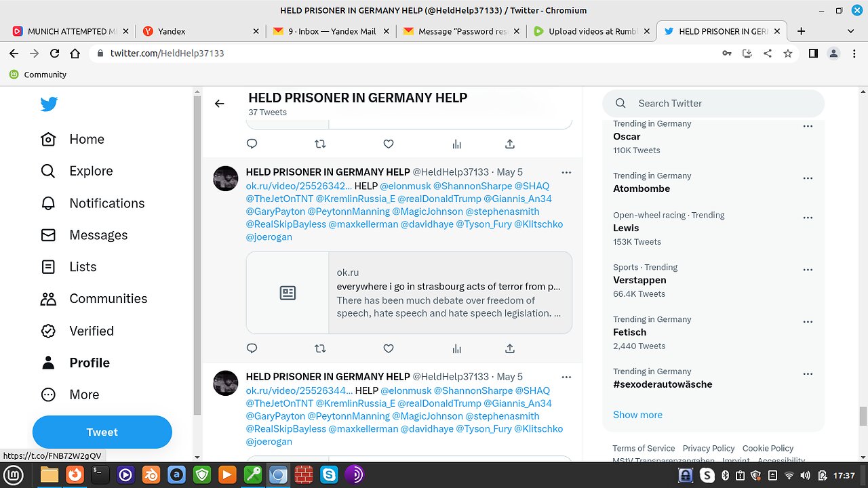Click Show more under trends
The image size is (868, 488).
(x=637, y=415)
